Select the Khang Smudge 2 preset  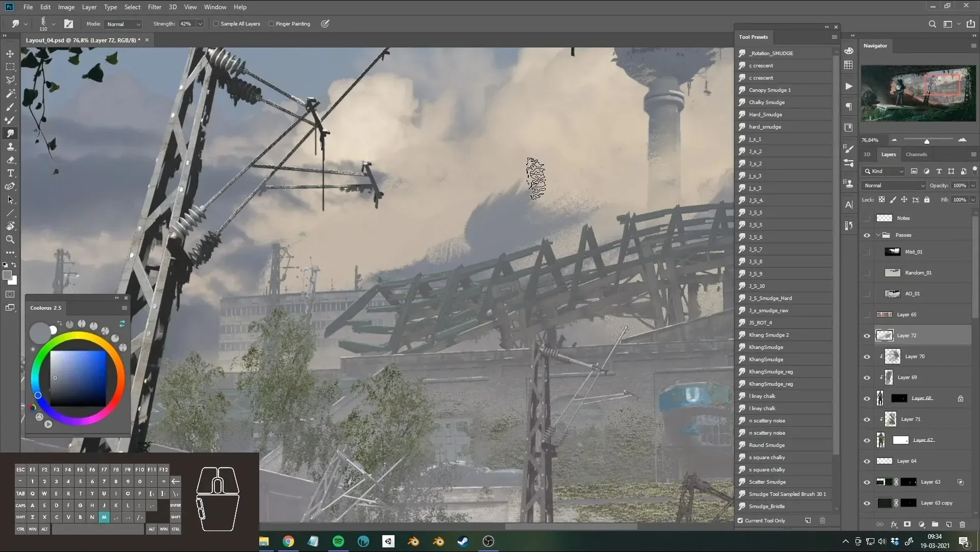coord(784,335)
